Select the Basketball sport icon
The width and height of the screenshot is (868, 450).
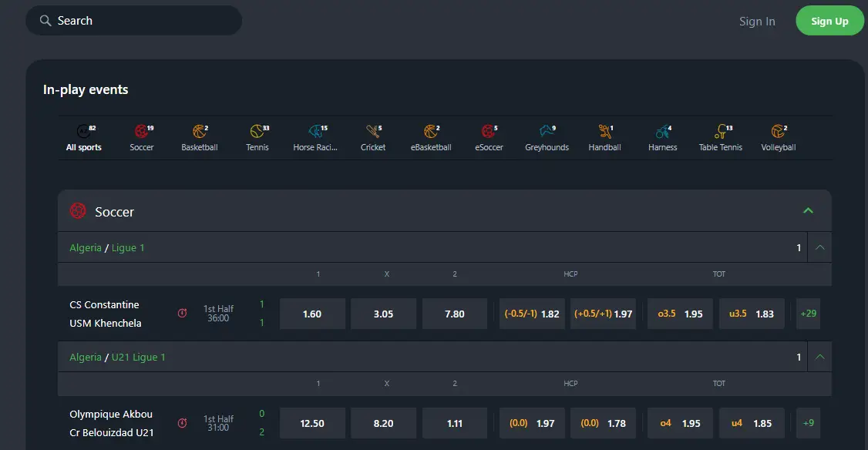tap(199, 132)
